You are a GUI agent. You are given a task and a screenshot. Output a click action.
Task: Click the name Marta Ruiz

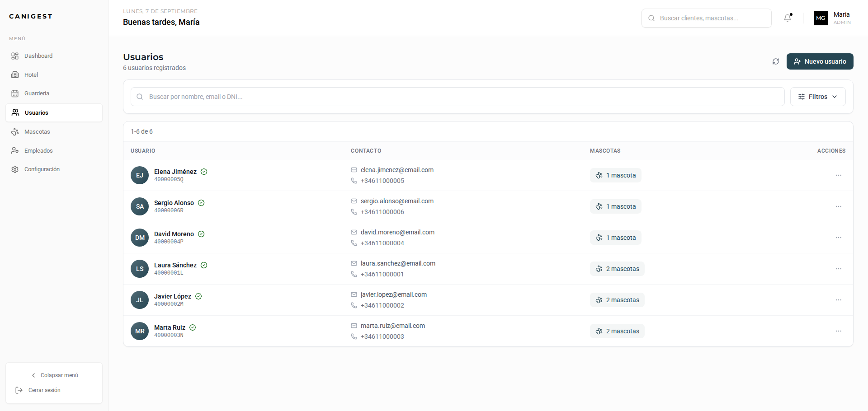tap(170, 327)
